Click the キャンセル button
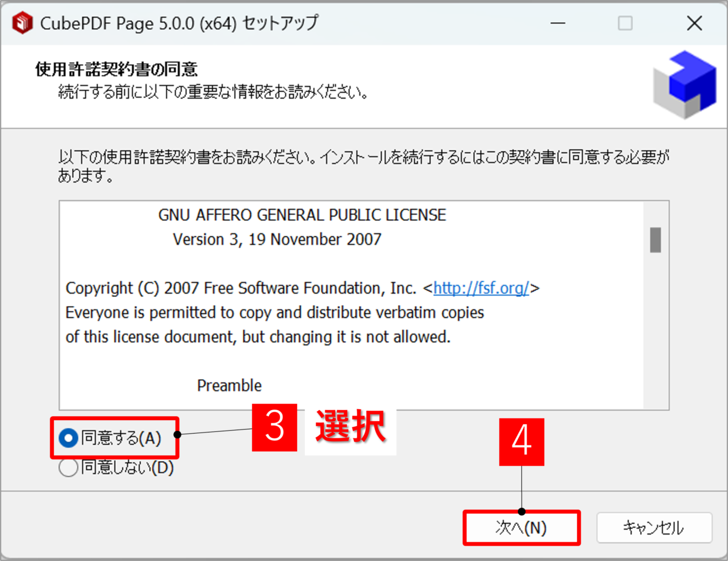This screenshot has height=561, width=728. 654,528
